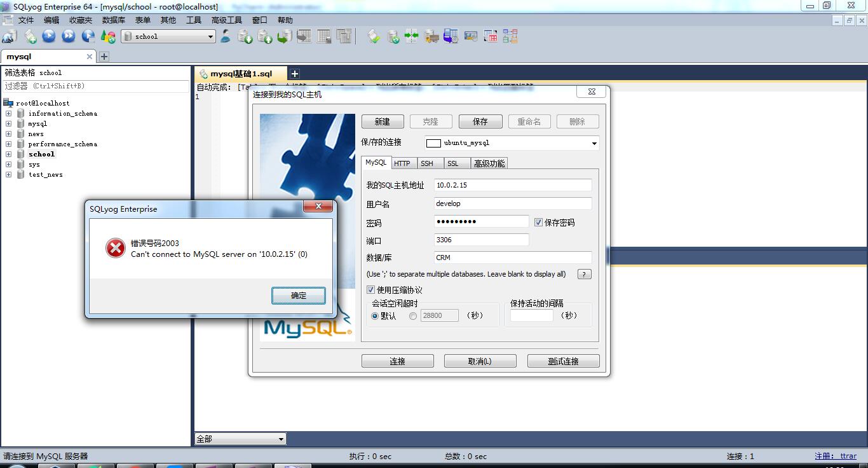Click the second grey table toolbar icon
868x468 pixels.
tap(324, 37)
